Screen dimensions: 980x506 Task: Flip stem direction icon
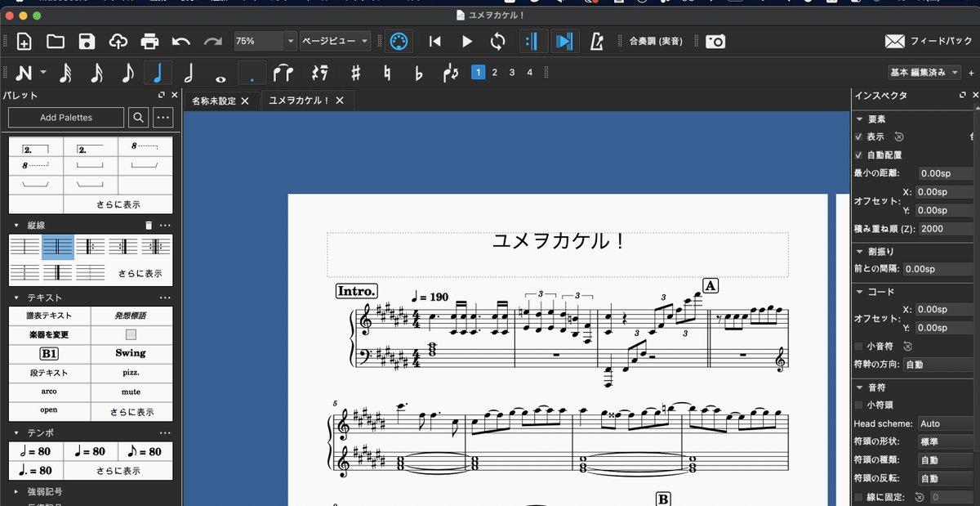pos(450,73)
